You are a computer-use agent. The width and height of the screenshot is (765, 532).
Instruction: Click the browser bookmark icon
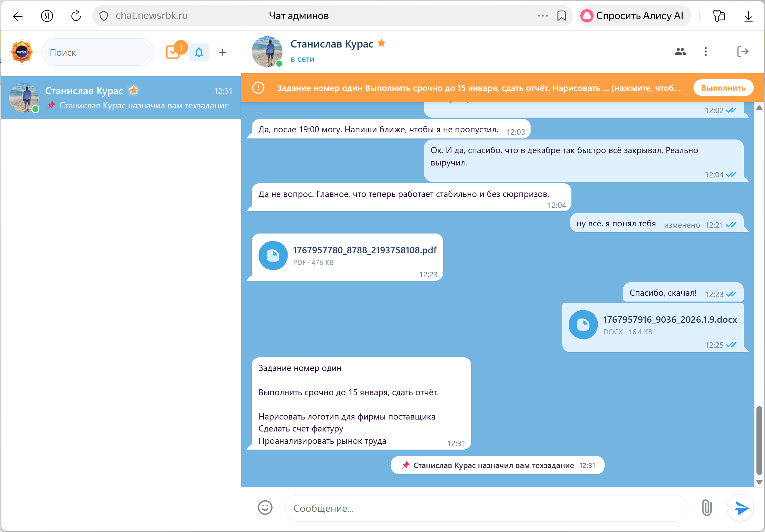click(562, 16)
